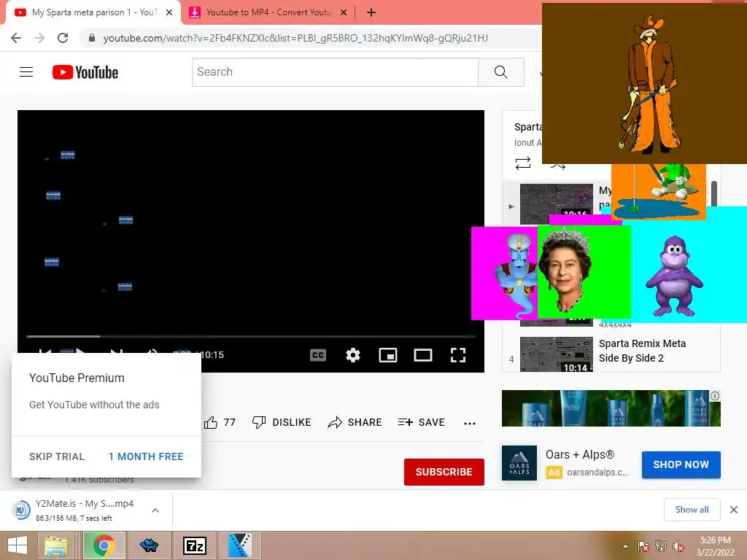
Task: Open the SHARE dialog
Action: pyautogui.click(x=355, y=422)
